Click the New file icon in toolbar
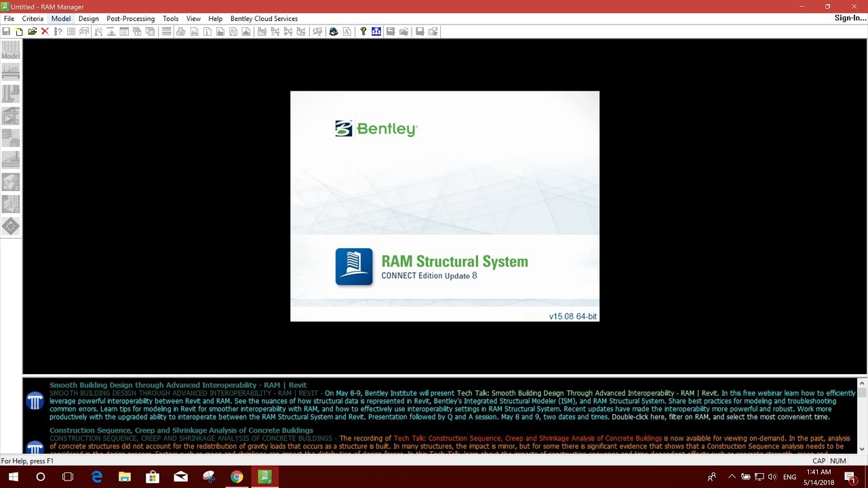Viewport: 868px width, 488px height. [x=19, y=31]
